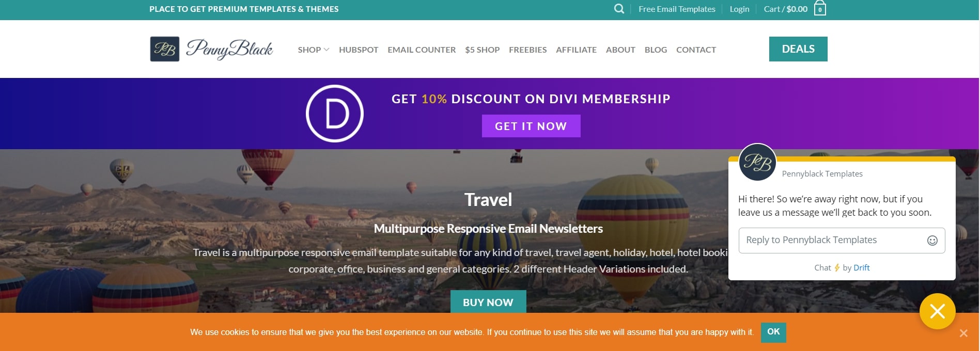Click the GET IT NOW button
980x351 pixels.
tap(531, 126)
